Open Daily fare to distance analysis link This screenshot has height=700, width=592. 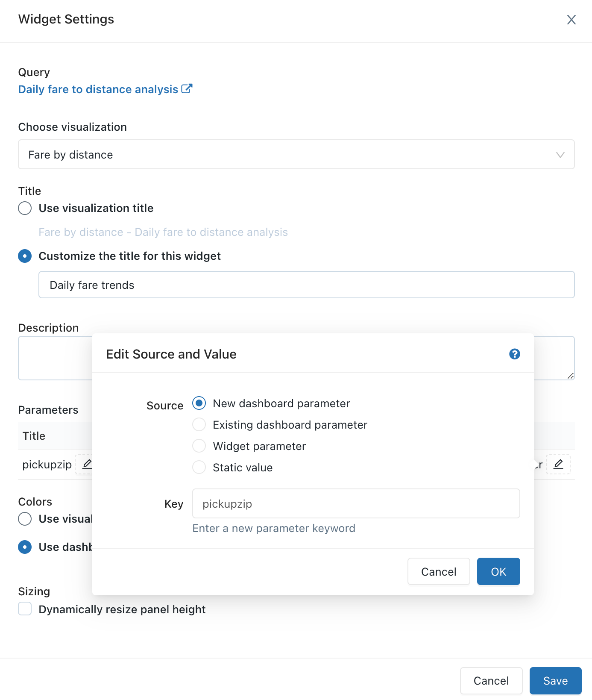click(x=98, y=89)
